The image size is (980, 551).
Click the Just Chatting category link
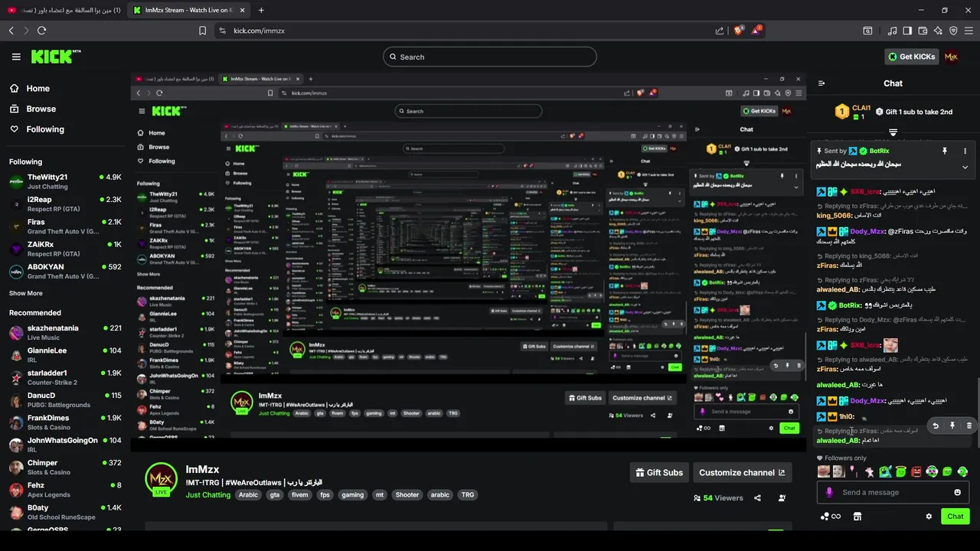click(x=208, y=495)
